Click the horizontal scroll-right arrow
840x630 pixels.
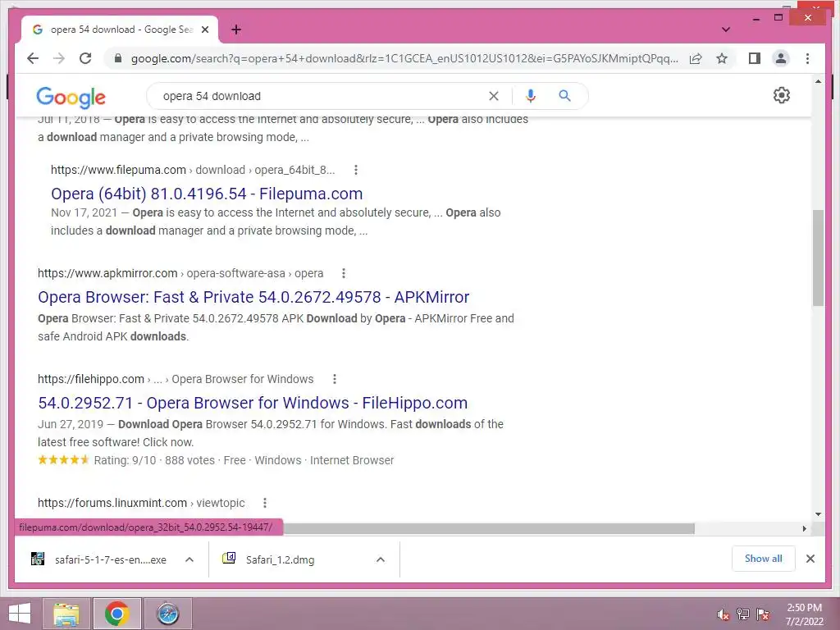point(804,529)
